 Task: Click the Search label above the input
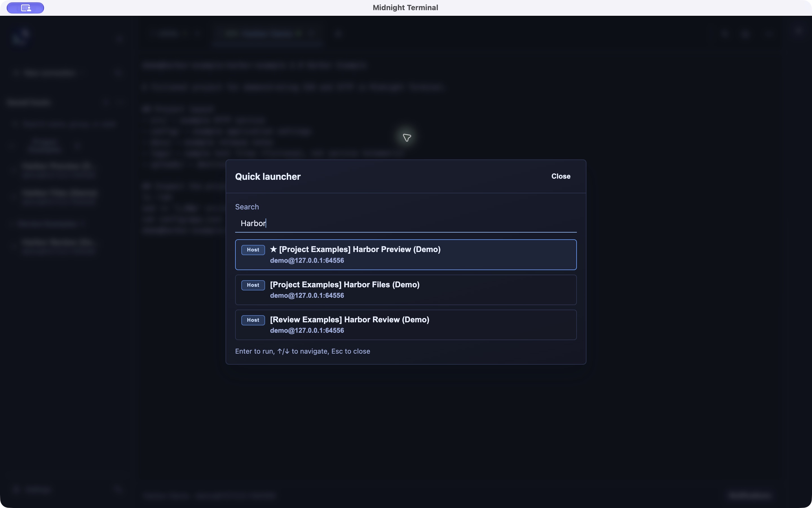(247, 207)
